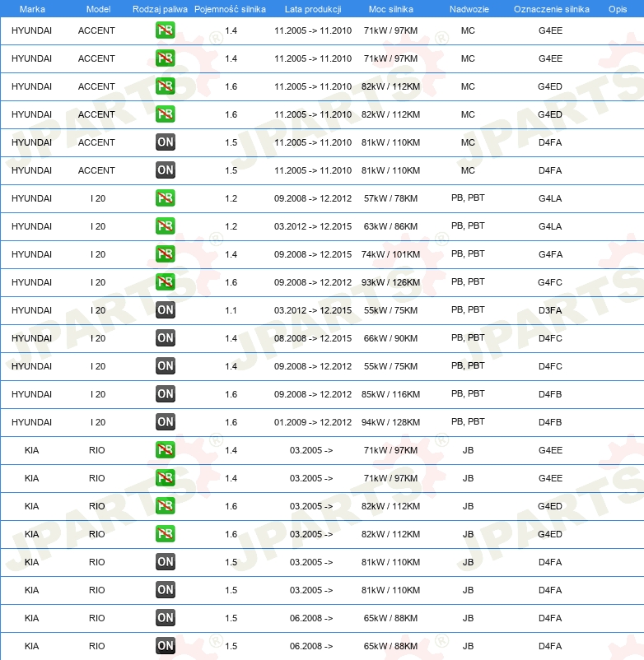644x660 pixels.
Task: Click the Pojemność silnika column header
Action: click(x=230, y=9)
